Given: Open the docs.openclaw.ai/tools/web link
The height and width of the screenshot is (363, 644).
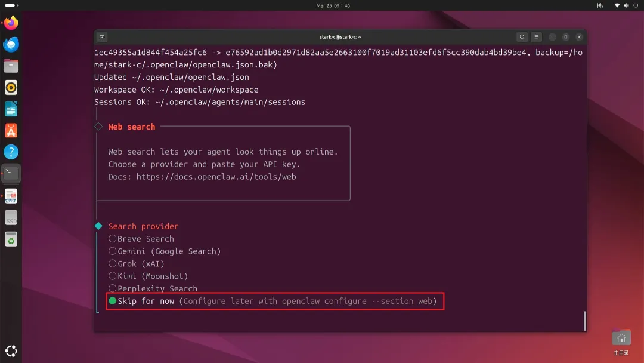Looking at the screenshot, I should tap(216, 177).
